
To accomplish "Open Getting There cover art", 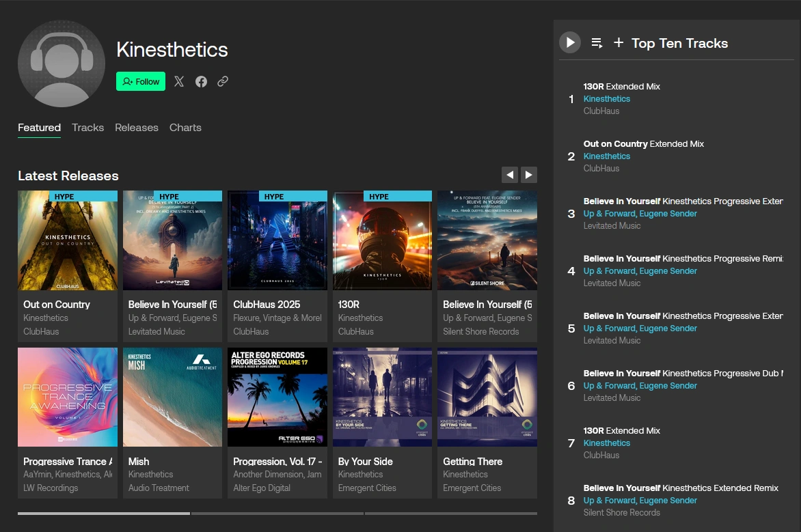I will (x=487, y=397).
